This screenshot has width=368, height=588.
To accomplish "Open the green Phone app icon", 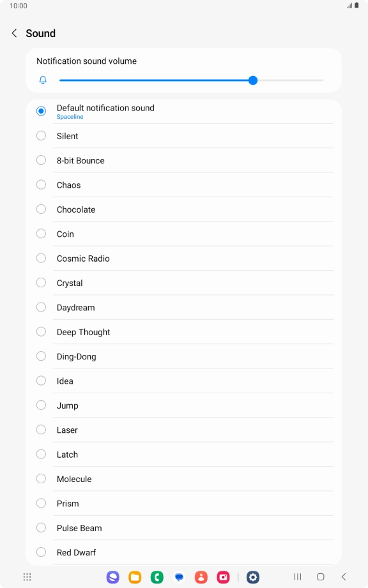I will pyautogui.click(x=157, y=577).
